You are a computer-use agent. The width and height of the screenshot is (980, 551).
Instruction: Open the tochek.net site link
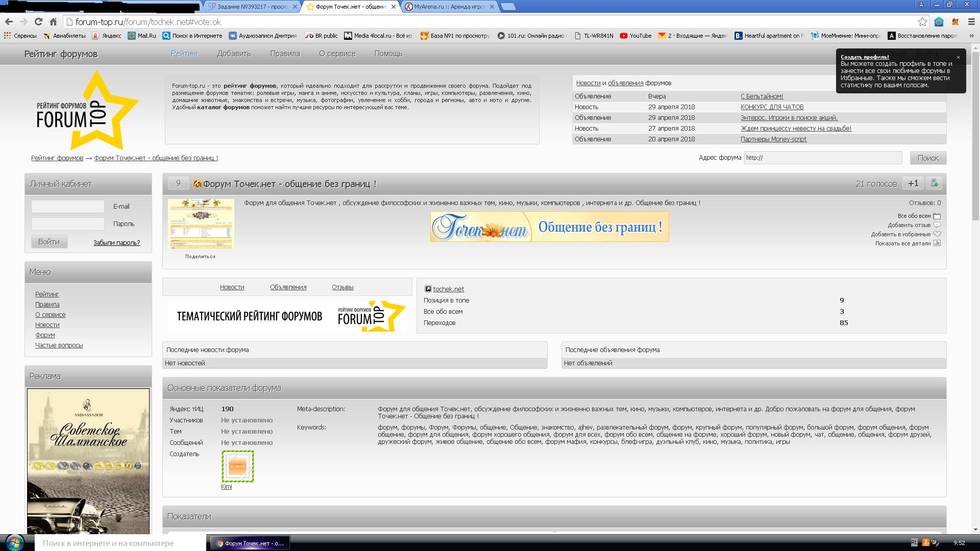click(x=448, y=289)
